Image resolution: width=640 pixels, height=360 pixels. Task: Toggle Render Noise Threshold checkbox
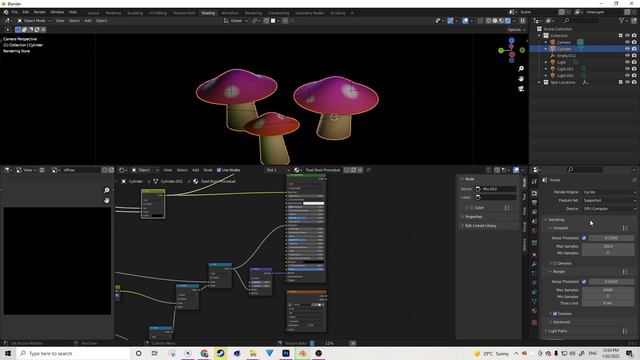(x=584, y=281)
